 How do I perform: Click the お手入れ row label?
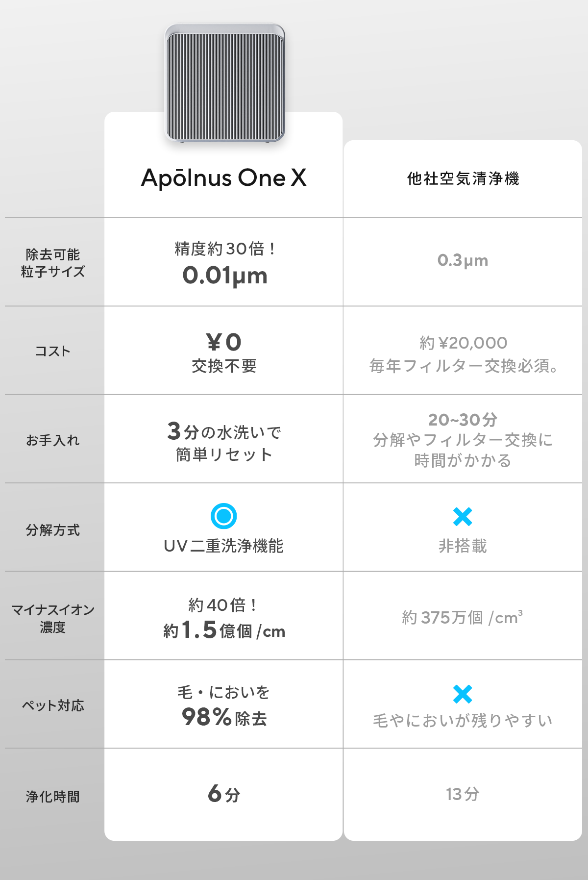(53, 440)
